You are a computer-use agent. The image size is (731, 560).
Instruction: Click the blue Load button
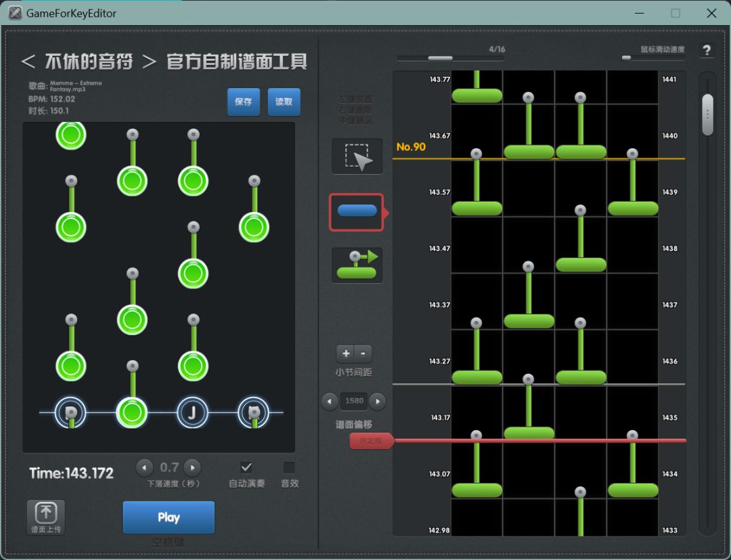284,102
